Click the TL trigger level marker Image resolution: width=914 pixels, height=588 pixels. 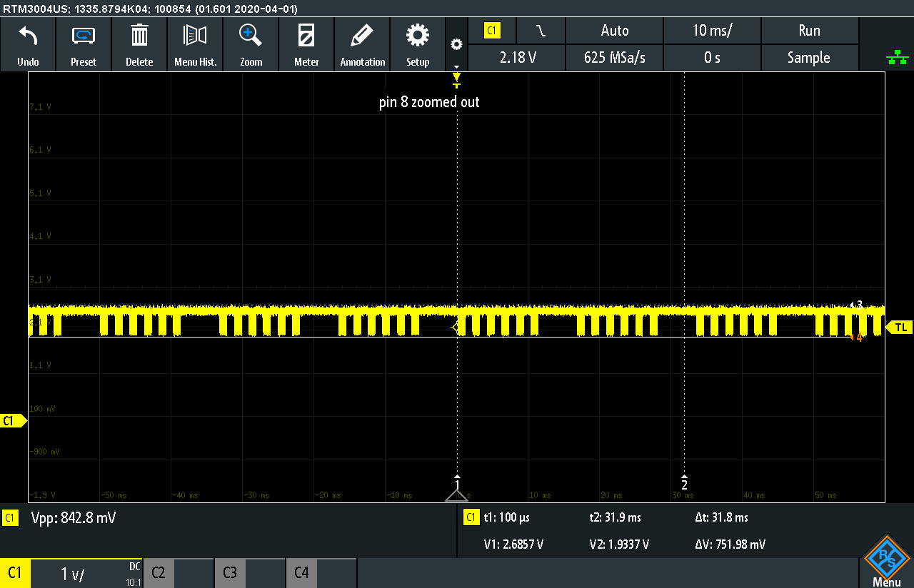pos(899,327)
